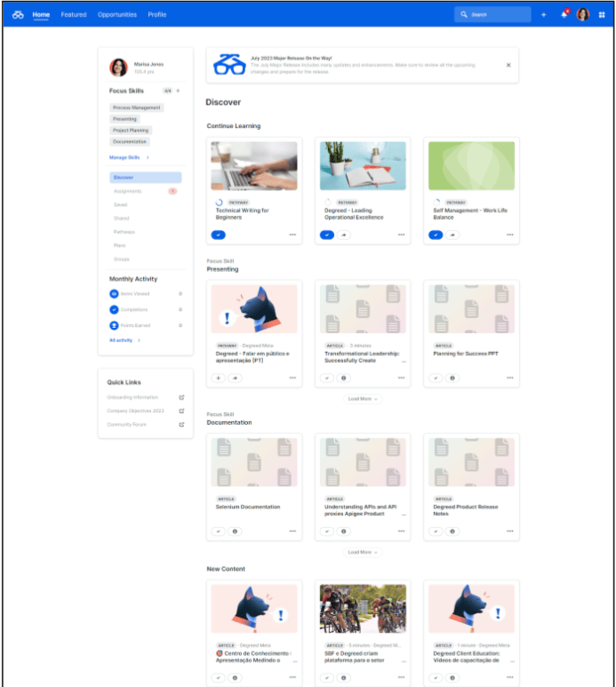Image resolution: width=616 pixels, height=687 pixels.
Task: Mark Transformational Leadership article complete
Action: [x=327, y=378]
